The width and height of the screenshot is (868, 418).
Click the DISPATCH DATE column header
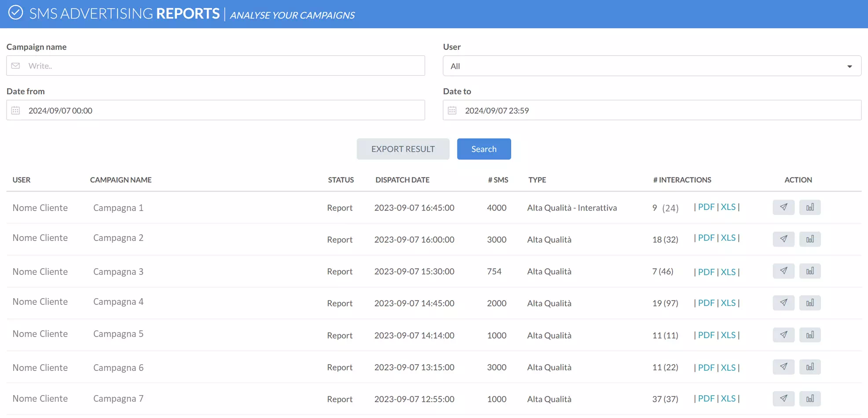(402, 180)
